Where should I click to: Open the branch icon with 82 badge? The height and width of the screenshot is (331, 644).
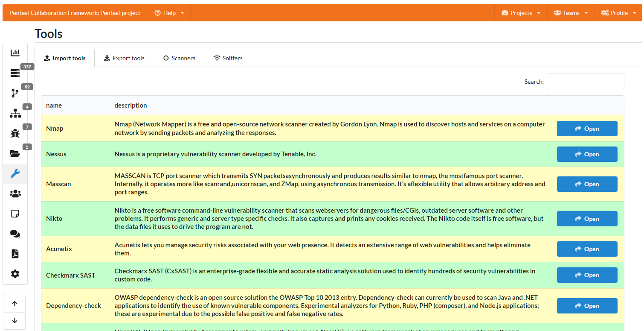tap(15, 93)
